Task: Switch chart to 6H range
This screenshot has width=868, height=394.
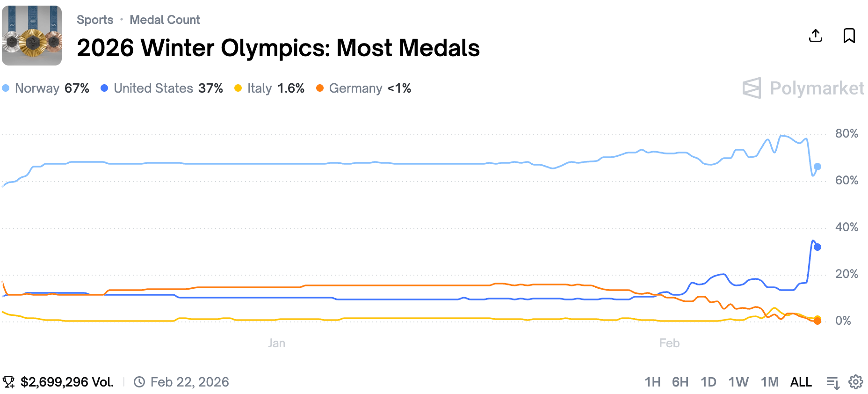Action: pos(680,382)
